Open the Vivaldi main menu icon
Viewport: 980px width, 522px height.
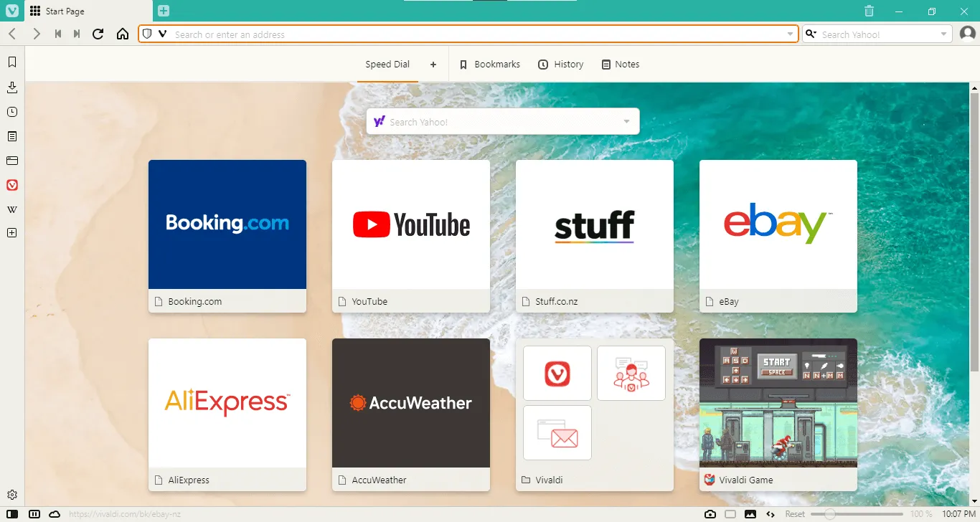[12, 11]
